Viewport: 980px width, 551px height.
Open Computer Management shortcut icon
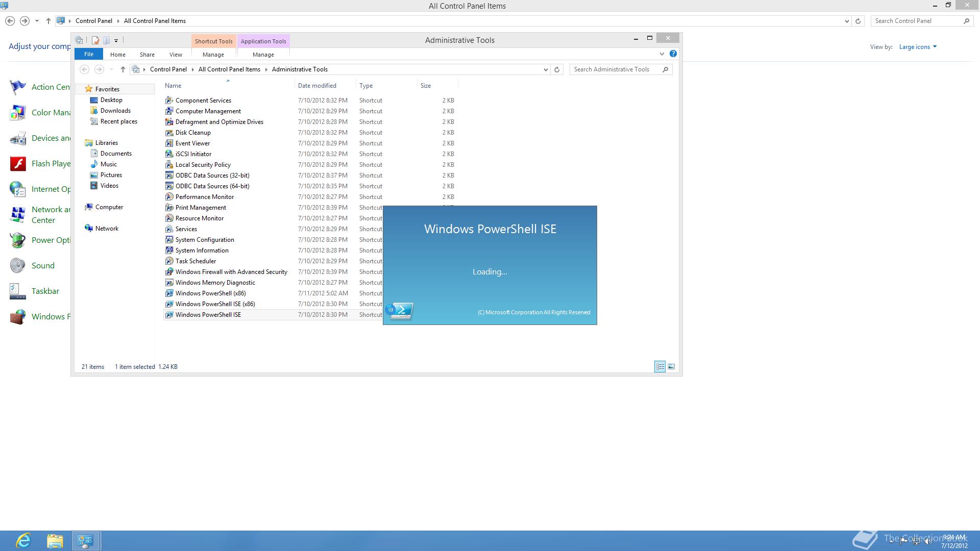(169, 111)
